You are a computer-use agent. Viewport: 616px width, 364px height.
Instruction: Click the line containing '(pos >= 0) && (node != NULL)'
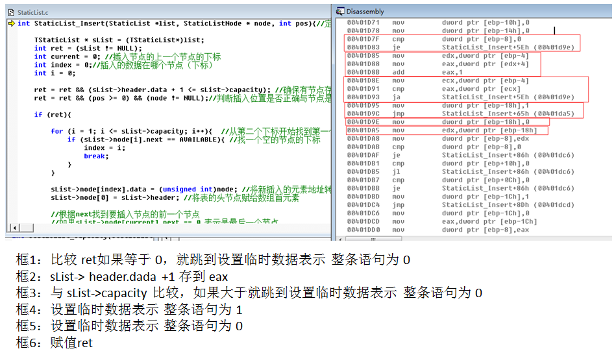pyautogui.click(x=182, y=98)
